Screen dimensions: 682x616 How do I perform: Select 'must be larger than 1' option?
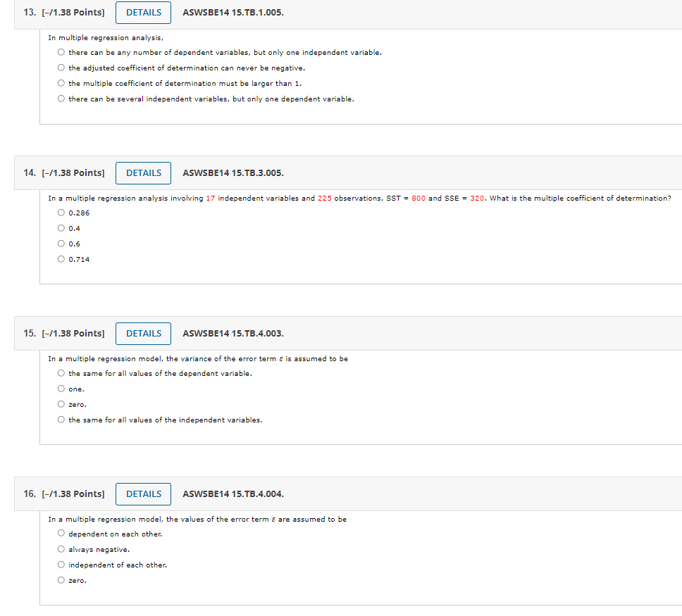61,83
